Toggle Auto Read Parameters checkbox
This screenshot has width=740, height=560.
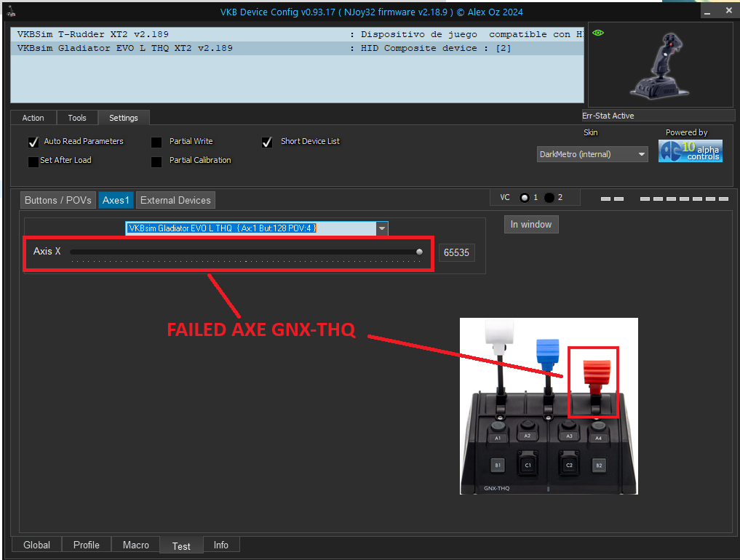point(33,142)
